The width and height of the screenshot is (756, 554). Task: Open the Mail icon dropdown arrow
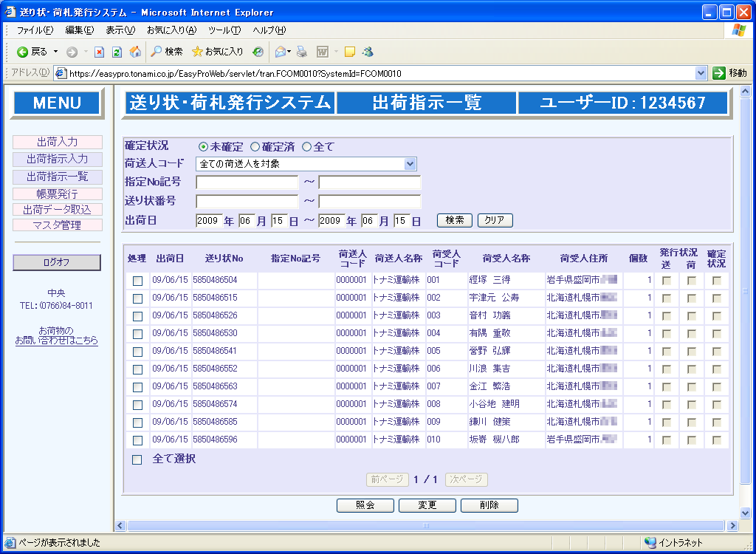coord(289,52)
